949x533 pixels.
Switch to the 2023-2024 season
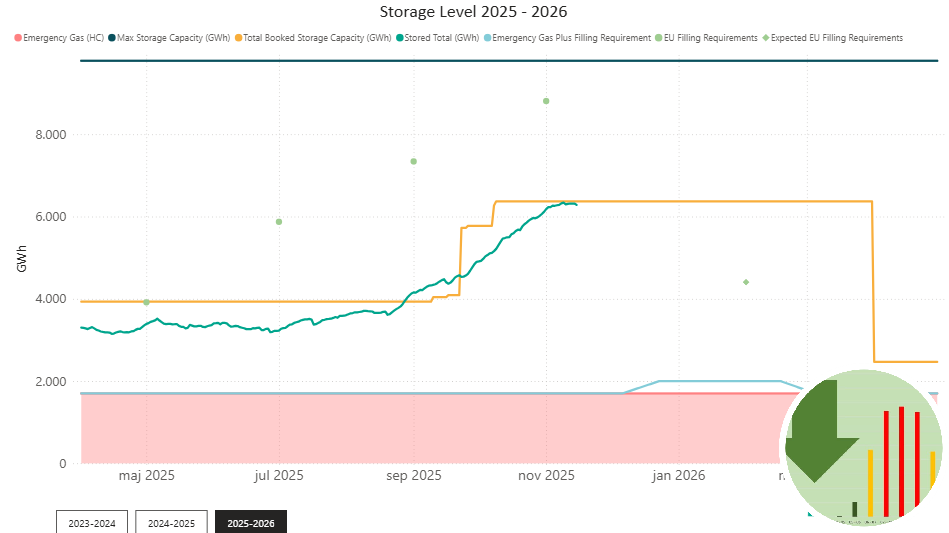[x=92, y=522]
